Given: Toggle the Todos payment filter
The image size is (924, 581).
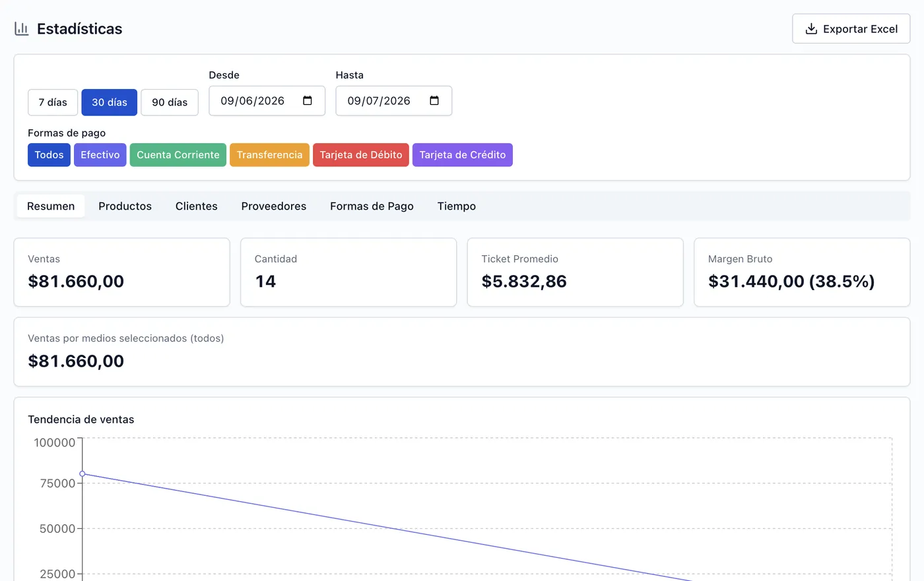Looking at the screenshot, I should point(49,155).
